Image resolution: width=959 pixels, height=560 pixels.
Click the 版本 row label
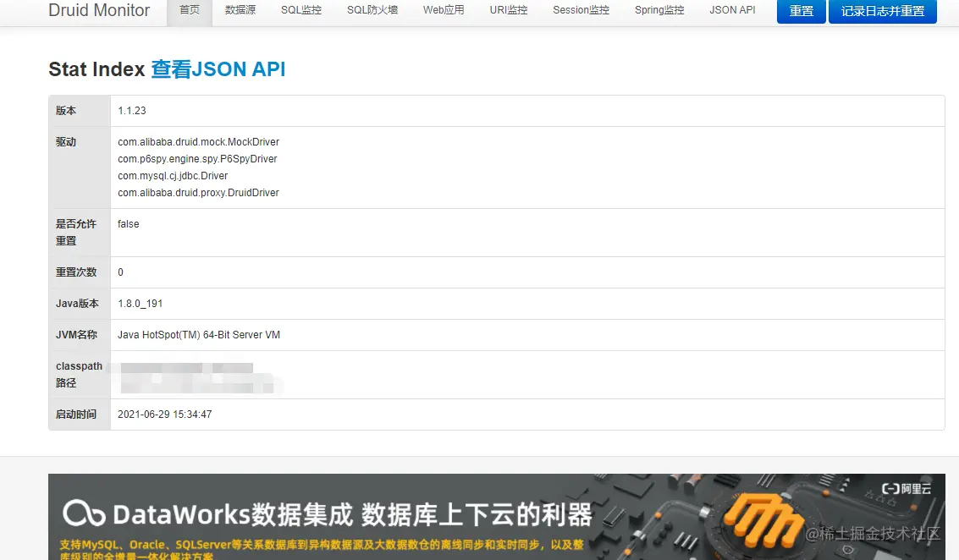[x=66, y=111]
